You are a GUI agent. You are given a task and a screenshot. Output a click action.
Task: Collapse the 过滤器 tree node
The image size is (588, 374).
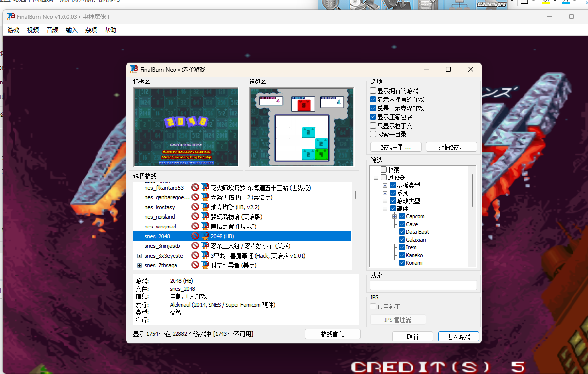(x=376, y=178)
